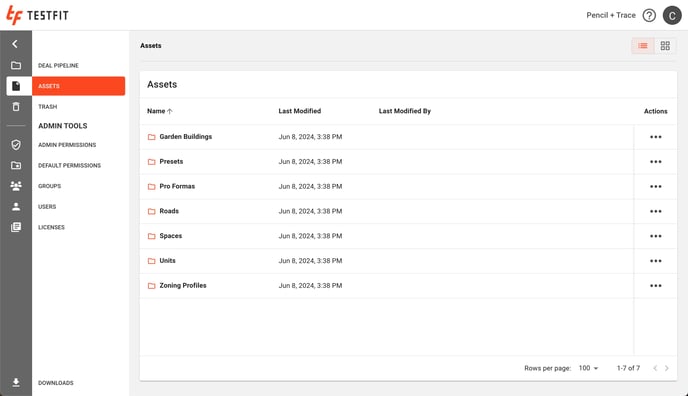Open the Zoning Profiles folder
The height and width of the screenshot is (396, 688).
click(183, 285)
